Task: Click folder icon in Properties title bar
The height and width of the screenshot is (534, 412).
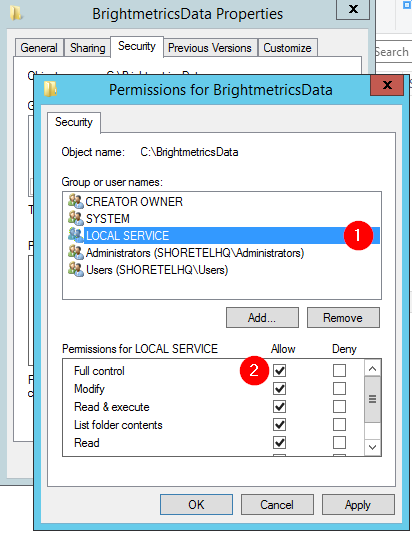Action: click(x=16, y=14)
